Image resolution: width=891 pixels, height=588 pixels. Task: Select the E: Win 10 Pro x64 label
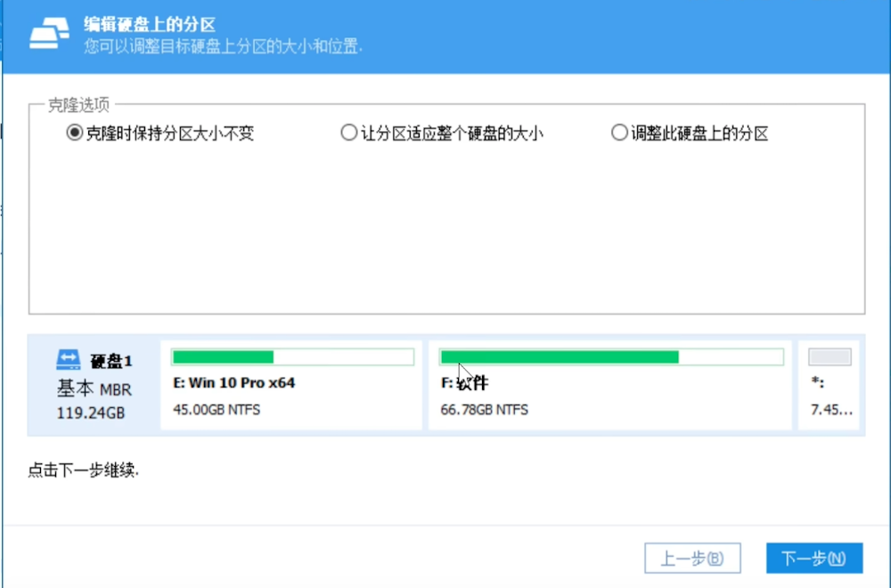pyautogui.click(x=233, y=383)
